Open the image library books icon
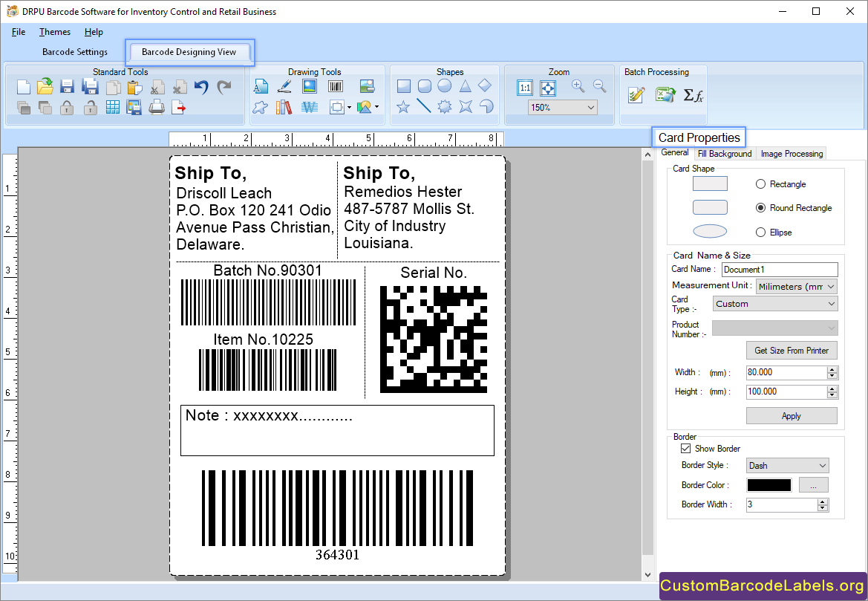The image size is (868, 601). pos(284,107)
